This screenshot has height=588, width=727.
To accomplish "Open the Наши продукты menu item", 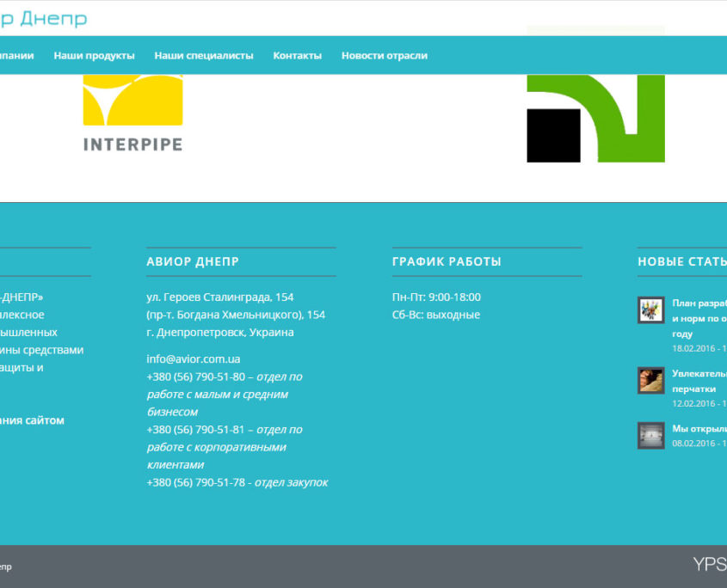I will click(94, 56).
